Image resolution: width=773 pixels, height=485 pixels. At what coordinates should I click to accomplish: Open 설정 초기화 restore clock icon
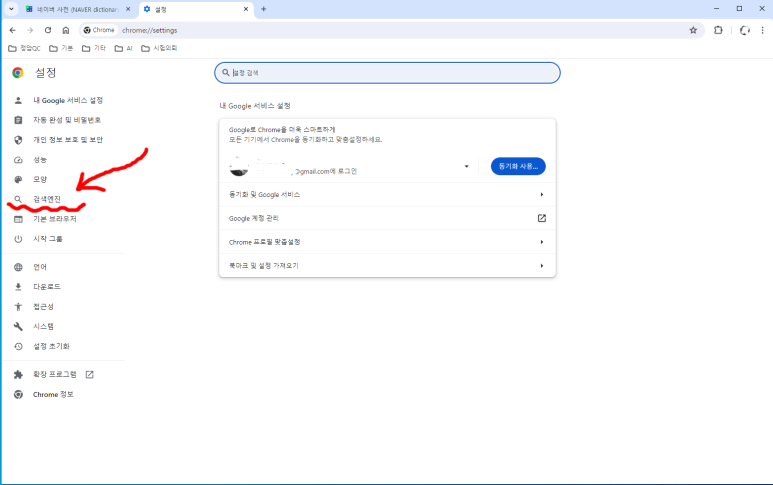tap(18, 346)
